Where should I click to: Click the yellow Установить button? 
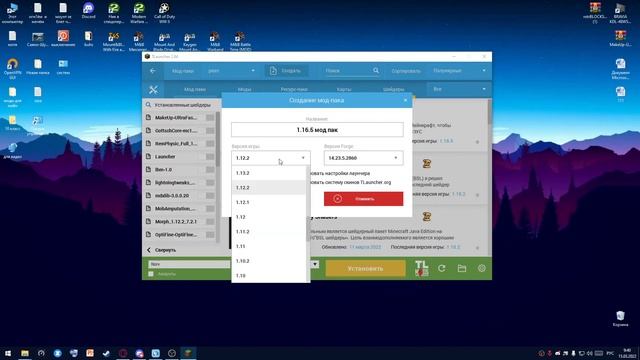[365, 269]
